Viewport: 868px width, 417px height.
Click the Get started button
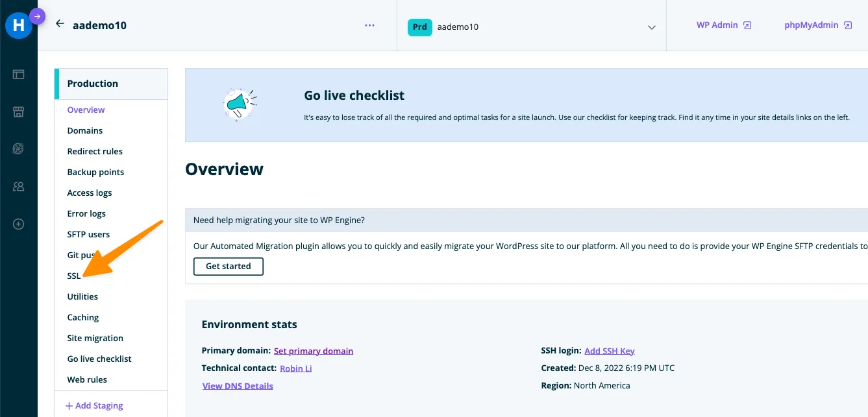pos(229,267)
